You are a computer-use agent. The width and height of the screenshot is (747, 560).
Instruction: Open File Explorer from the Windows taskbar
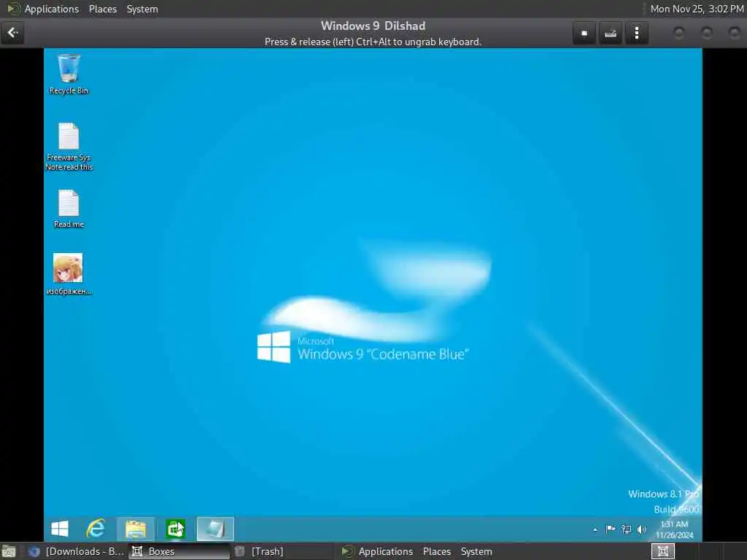[136, 529]
